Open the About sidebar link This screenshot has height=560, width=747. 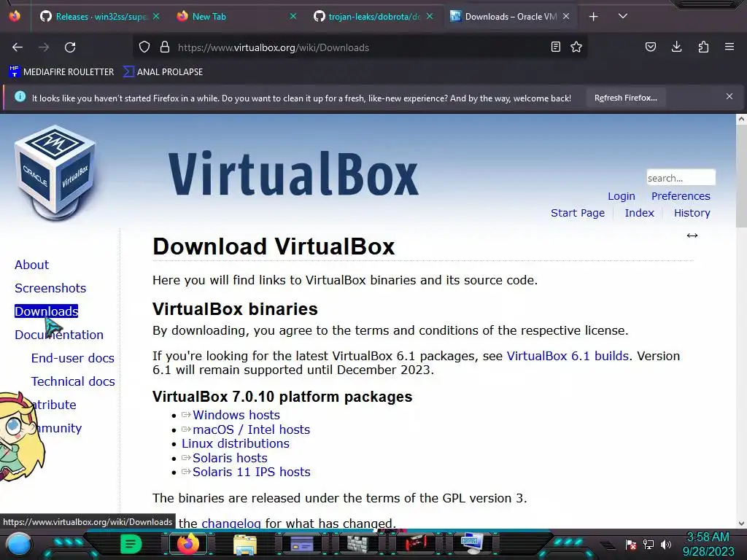(32, 265)
